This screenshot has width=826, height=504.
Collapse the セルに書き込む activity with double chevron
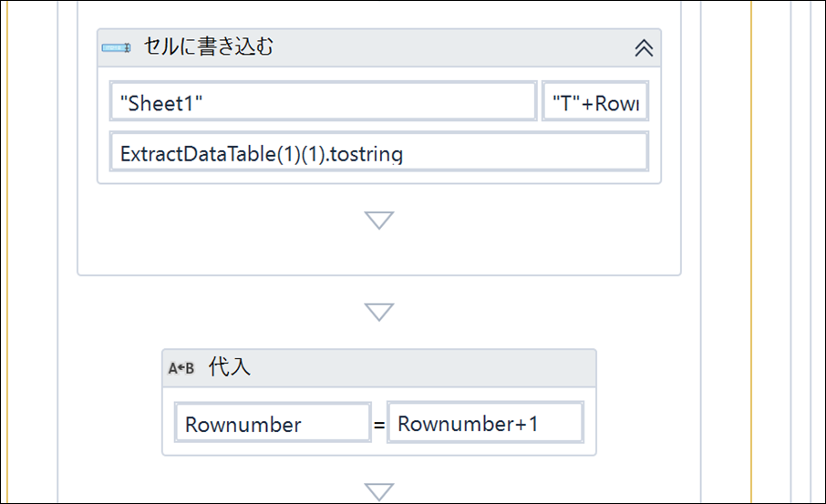point(644,48)
